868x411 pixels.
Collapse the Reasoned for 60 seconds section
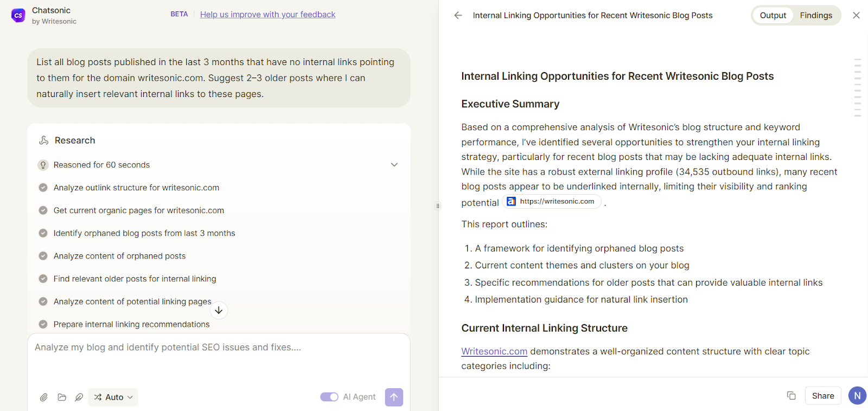coord(394,165)
